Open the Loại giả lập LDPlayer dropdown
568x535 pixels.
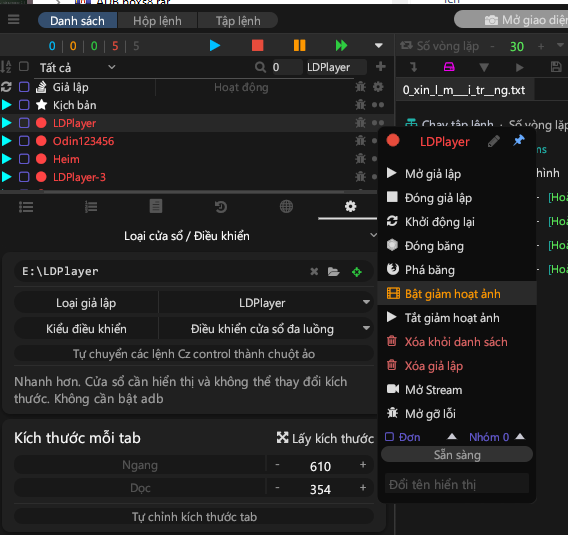click(x=266, y=302)
